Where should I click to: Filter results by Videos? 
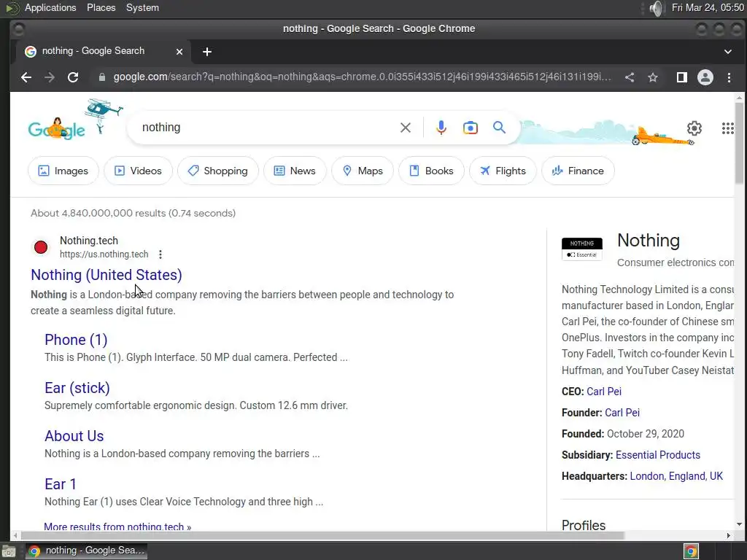138,171
